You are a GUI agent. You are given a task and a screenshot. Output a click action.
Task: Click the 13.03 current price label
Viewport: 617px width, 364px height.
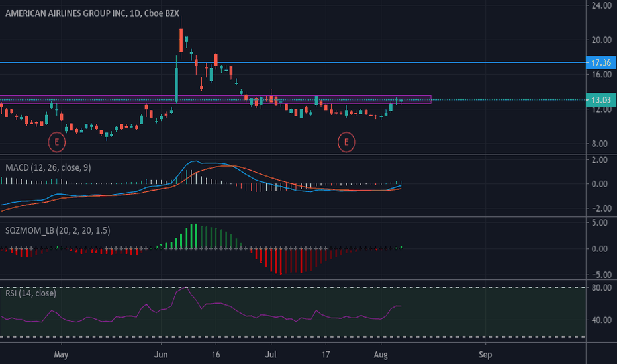click(x=601, y=100)
